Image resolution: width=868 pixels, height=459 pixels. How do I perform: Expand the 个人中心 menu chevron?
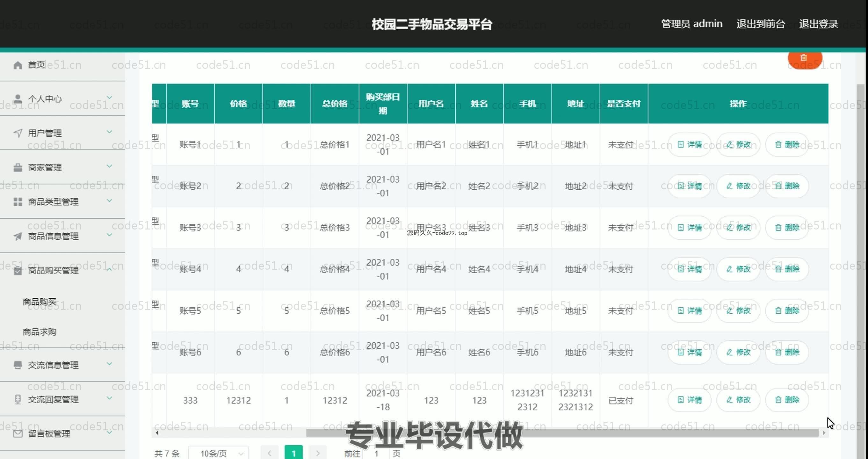pyautogui.click(x=110, y=98)
